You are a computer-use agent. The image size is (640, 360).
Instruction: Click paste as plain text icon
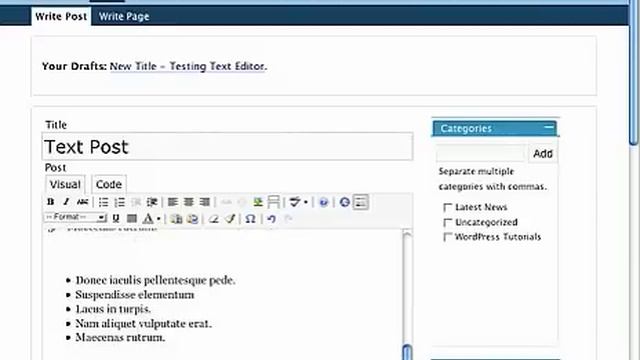tap(176, 219)
